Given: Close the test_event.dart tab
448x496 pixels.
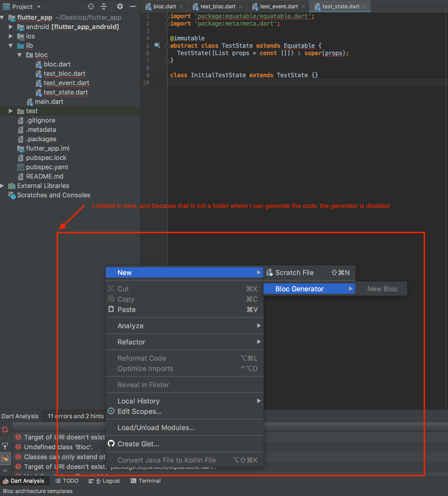Looking at the screenshot, I should click(x=303, y=7).
